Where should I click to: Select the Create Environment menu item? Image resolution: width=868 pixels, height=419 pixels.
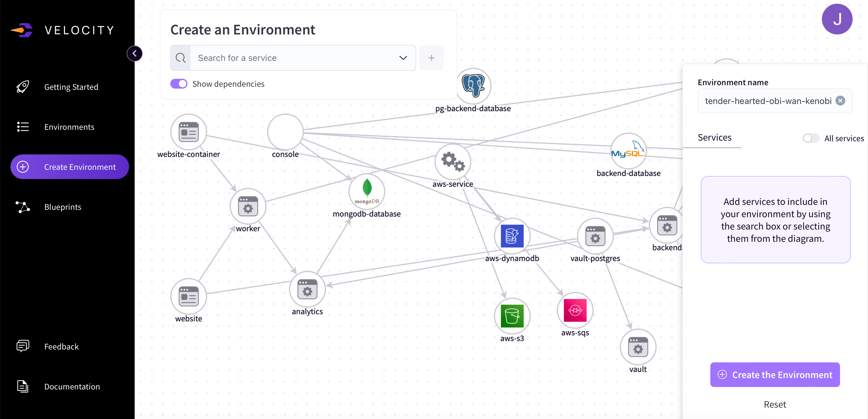(70, 167)
